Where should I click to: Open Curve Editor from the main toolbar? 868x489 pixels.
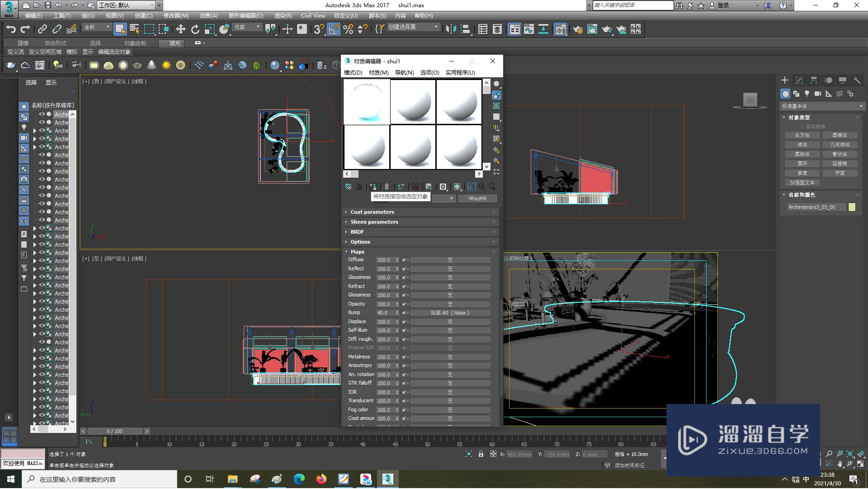click(x=528, y=29)
